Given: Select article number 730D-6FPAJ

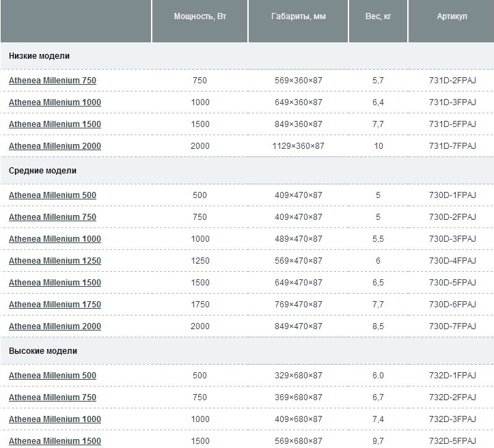Looking at the screenshot, I should click(452, 305).
